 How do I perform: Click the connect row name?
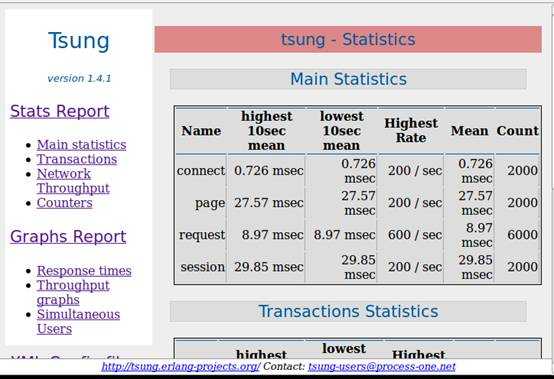(x=201, y=171)
